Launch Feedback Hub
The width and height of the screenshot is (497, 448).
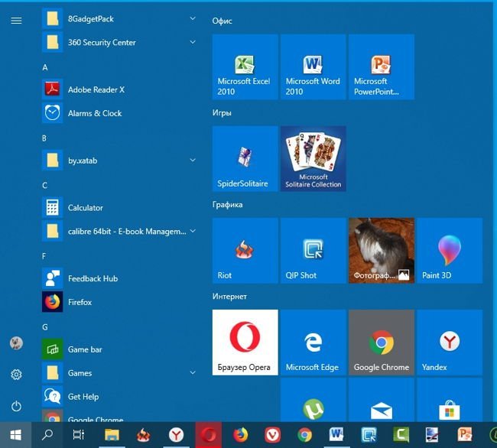point(119,278)
